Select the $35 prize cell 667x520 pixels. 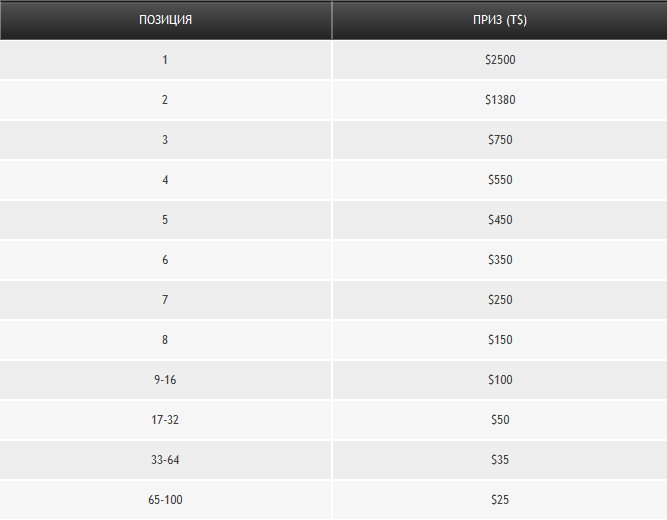[x=500, y=460]
